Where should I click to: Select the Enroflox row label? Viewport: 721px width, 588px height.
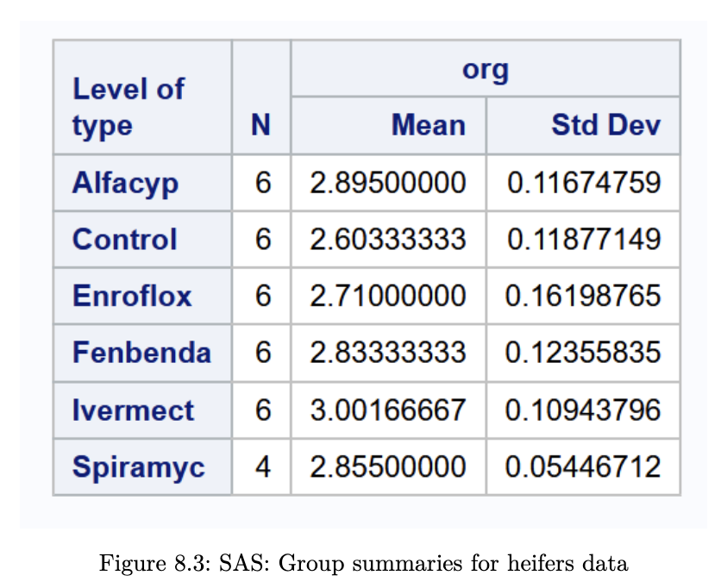[x=132, y=296]
